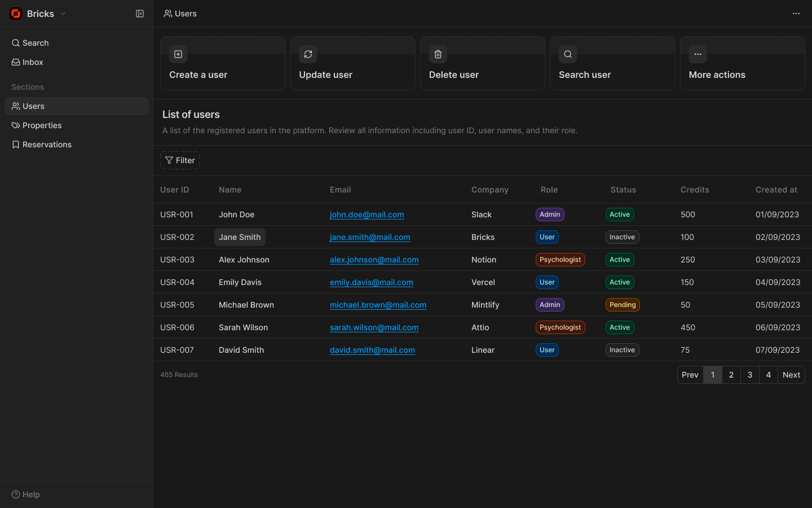This screenshot has width=812, height=508.
Task: Click the Update user refresh icon
Action: pos(308,54)
